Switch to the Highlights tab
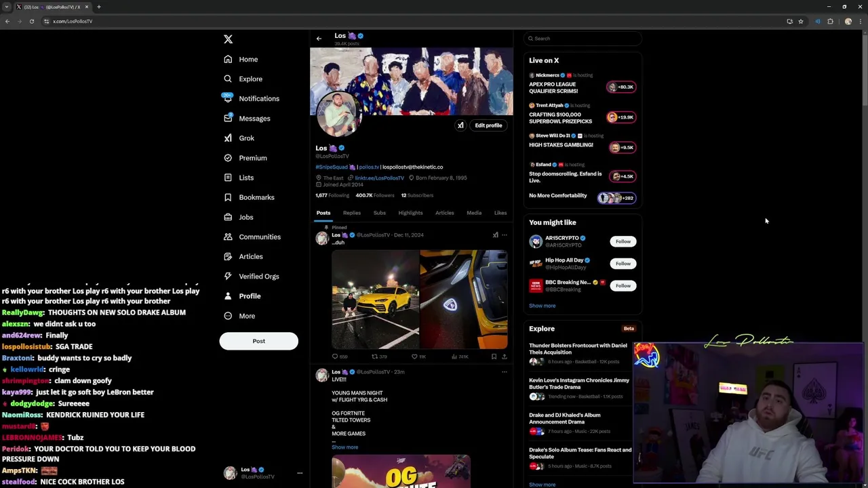The height and width of the screenshot is (488, 868). (x=410, y=213)
